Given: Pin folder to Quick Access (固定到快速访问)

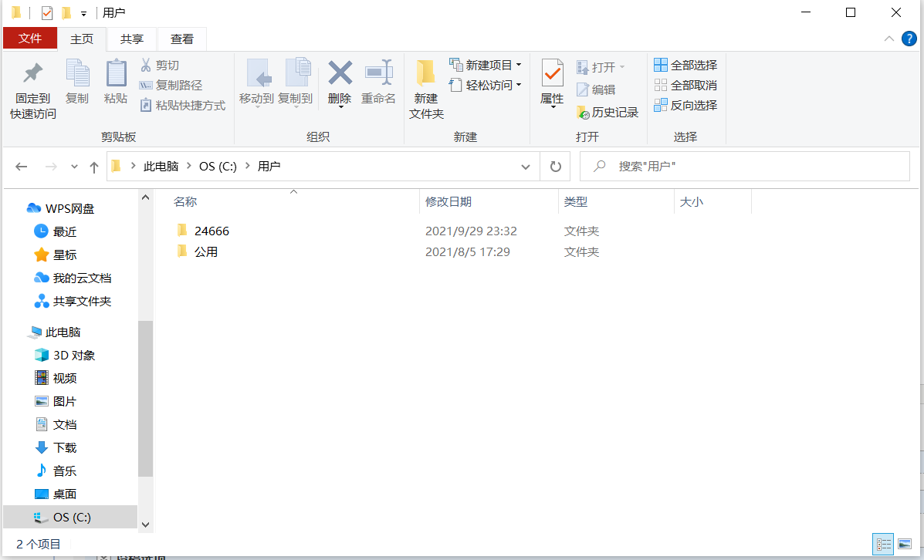Looking at the screenshot, I should [33, 89].
